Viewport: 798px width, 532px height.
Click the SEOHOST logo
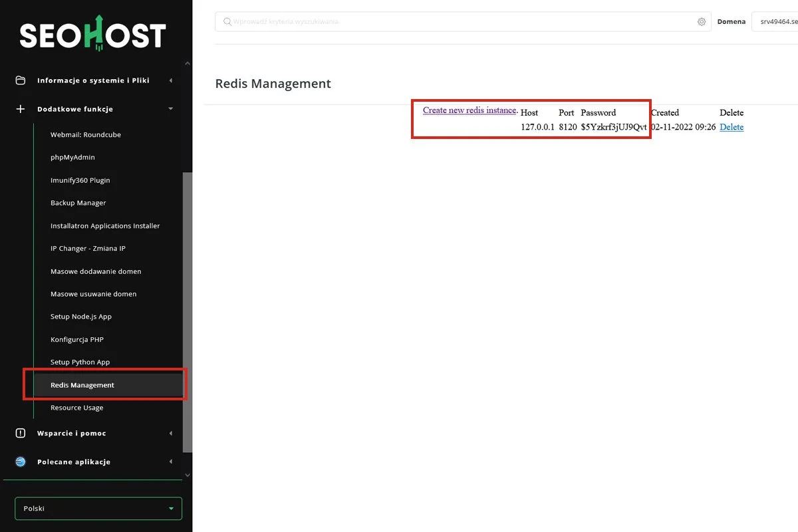click(92, 34)
